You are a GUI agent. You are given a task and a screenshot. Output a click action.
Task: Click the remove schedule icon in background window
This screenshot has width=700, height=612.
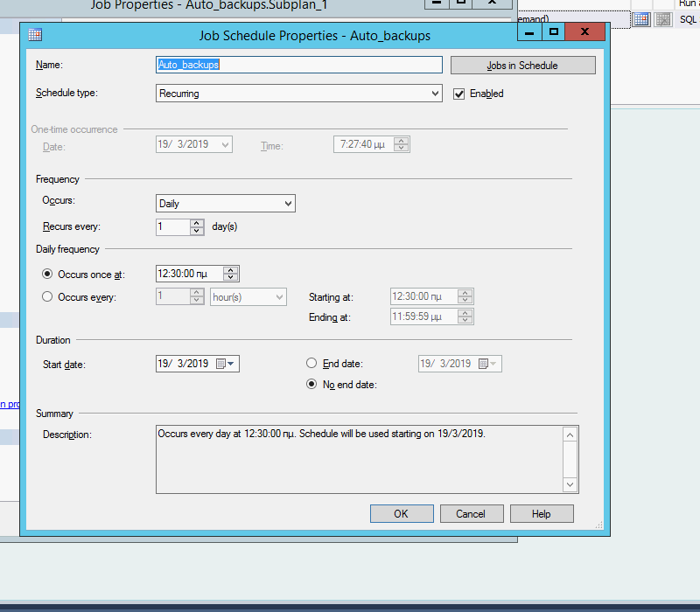point(663,19)
